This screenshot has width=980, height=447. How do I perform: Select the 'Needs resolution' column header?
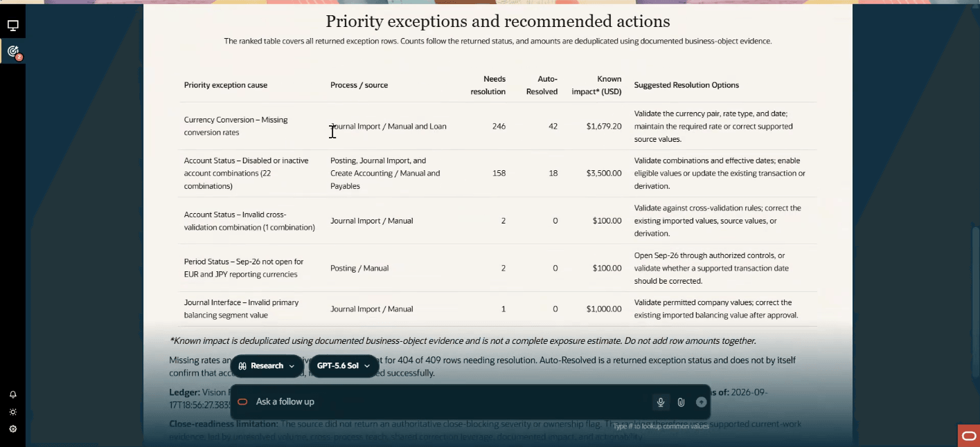tap(488, 85)
